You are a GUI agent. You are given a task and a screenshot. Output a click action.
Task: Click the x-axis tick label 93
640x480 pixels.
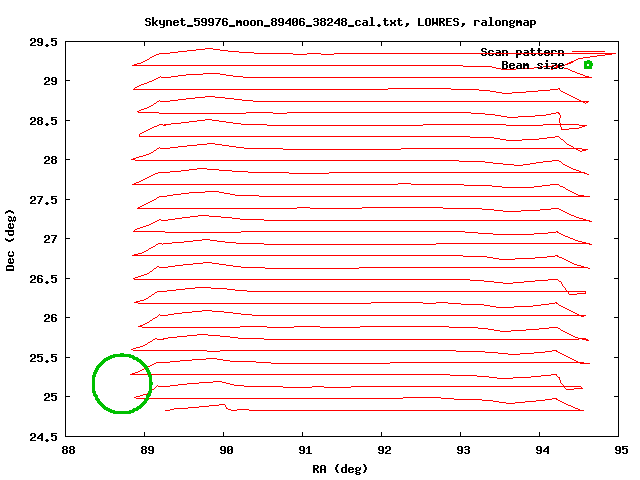(463, 450)
